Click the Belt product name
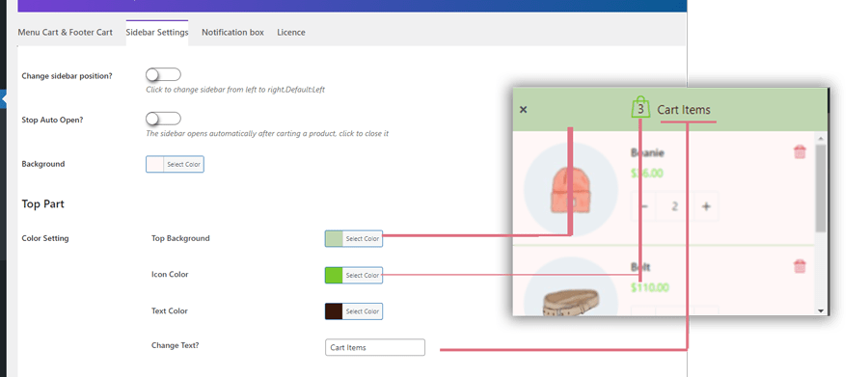This screenshot has width=868, height=377. pos(640,267)
